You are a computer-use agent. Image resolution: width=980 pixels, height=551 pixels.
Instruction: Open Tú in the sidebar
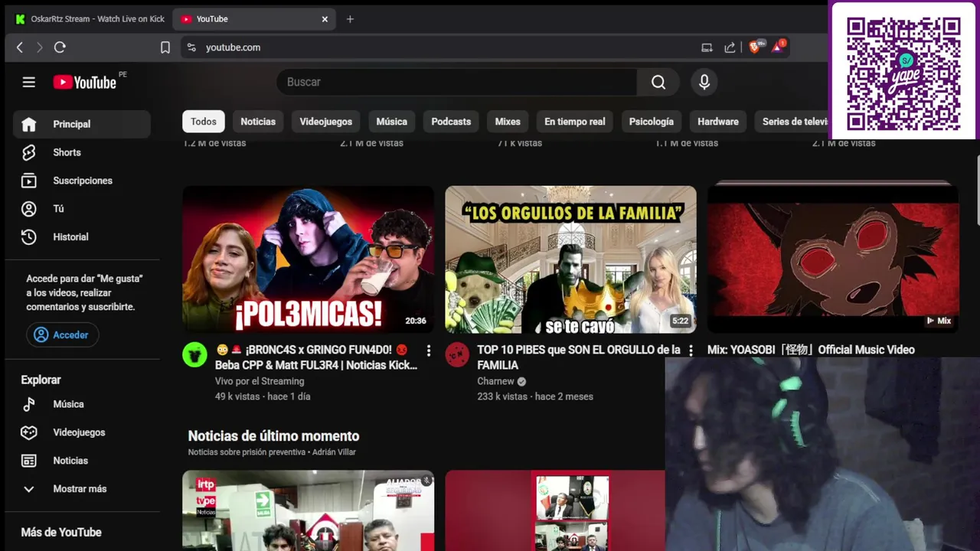point(82,209)
